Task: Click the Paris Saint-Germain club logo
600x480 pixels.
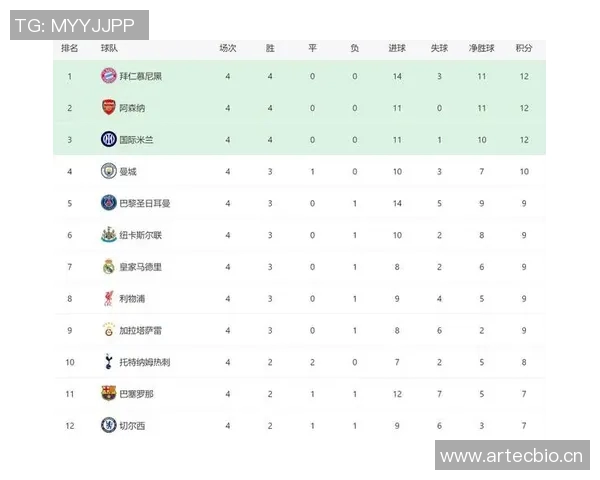Action: pyautogui.click(x=108, y=203)
